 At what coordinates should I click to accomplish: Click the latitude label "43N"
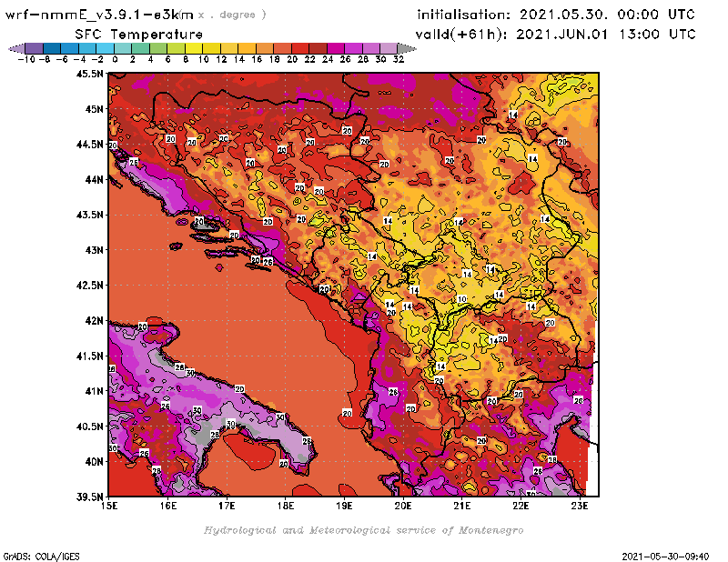pyautogui.click(x=95, y=250)
